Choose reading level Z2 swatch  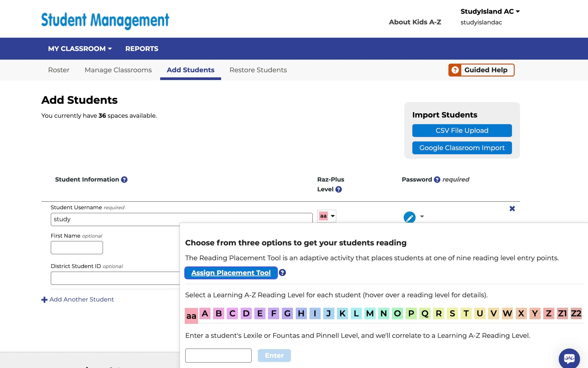pos(576,313)
